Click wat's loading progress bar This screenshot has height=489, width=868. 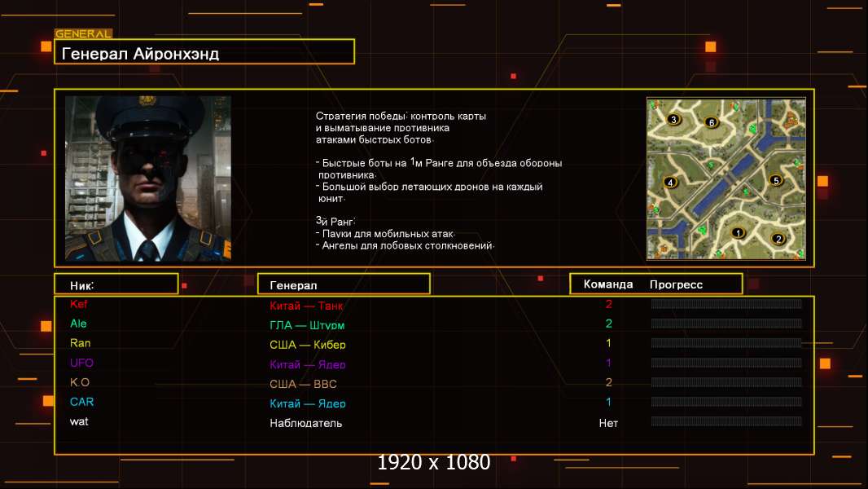(x=726, y=421)
